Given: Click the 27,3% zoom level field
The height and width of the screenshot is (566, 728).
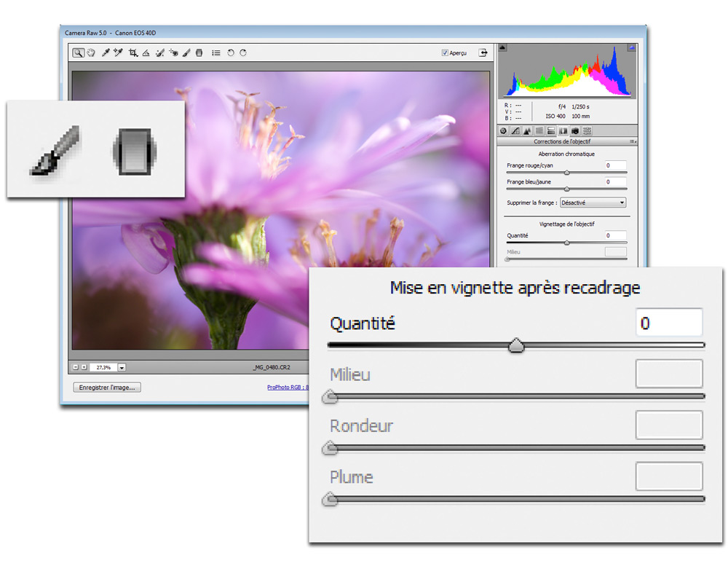Looking at the screenshot, I should [103, 368].
